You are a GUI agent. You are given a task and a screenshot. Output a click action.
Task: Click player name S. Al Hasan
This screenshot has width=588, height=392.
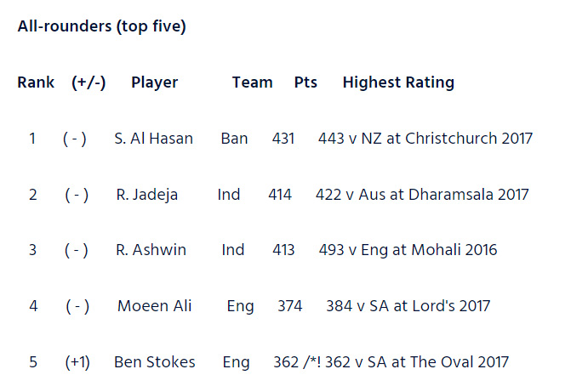coord(153,138)
